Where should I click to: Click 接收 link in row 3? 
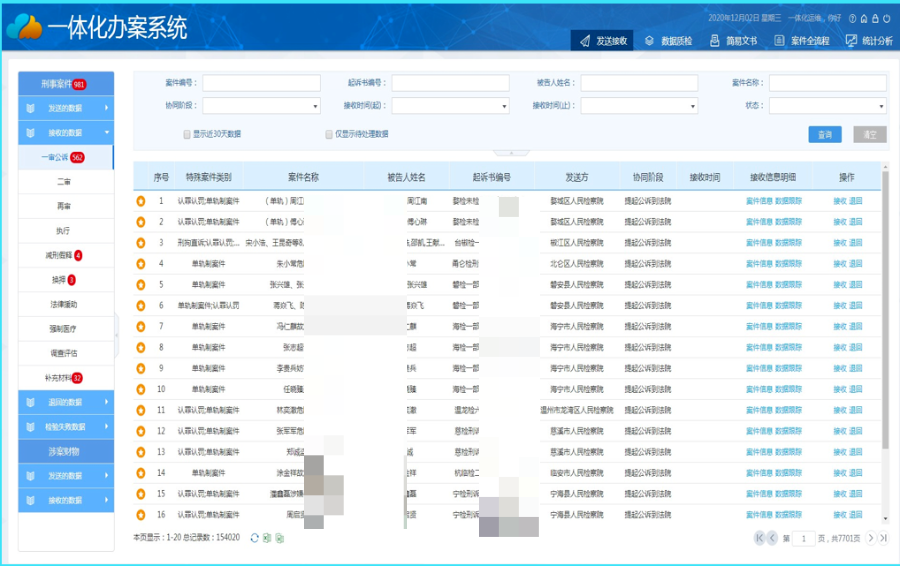(x=840, y=243)
